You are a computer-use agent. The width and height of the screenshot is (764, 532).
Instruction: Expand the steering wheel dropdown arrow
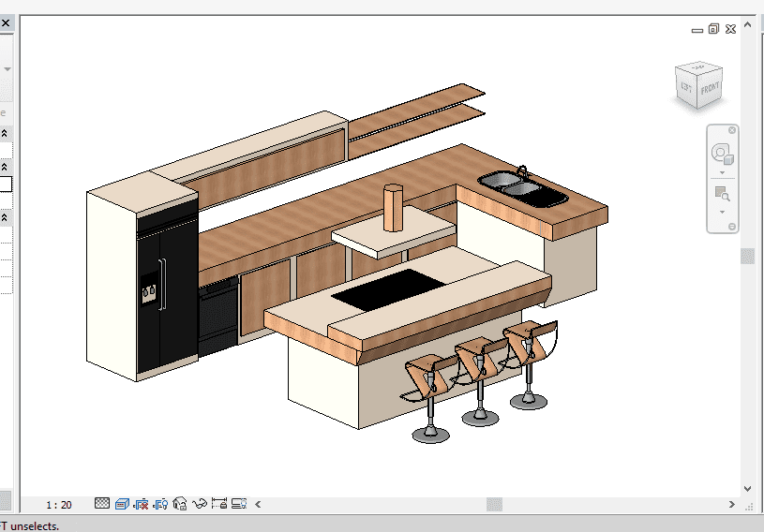point(722,172)
